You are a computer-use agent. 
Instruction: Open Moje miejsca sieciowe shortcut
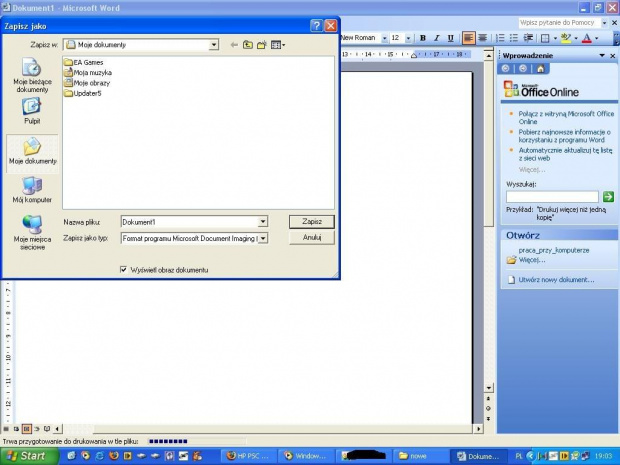coord(32,232)
